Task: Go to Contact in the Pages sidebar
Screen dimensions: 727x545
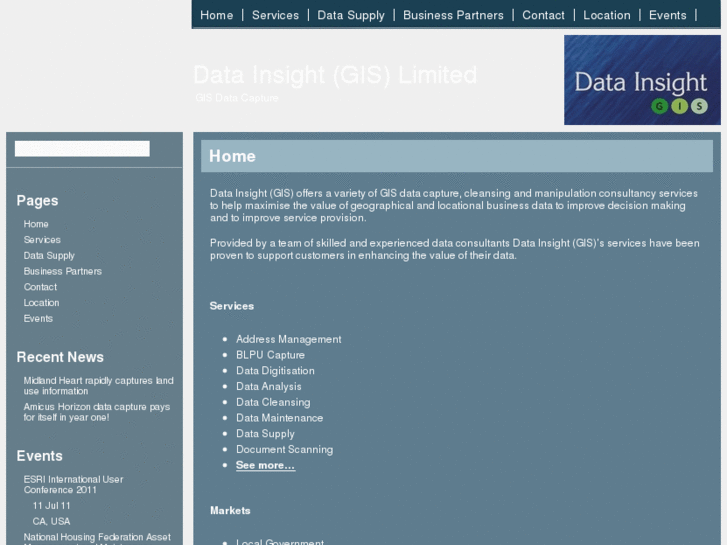Action: [40, 287]
